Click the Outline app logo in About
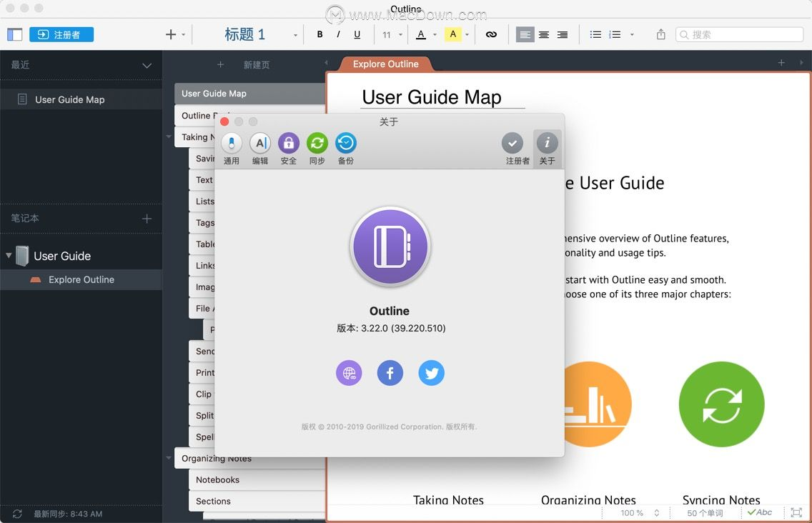 coord(390,246)
